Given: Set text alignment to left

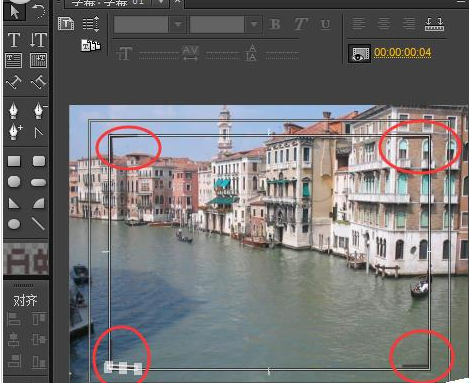Looking at the screenshot, I should click(359, 24).
